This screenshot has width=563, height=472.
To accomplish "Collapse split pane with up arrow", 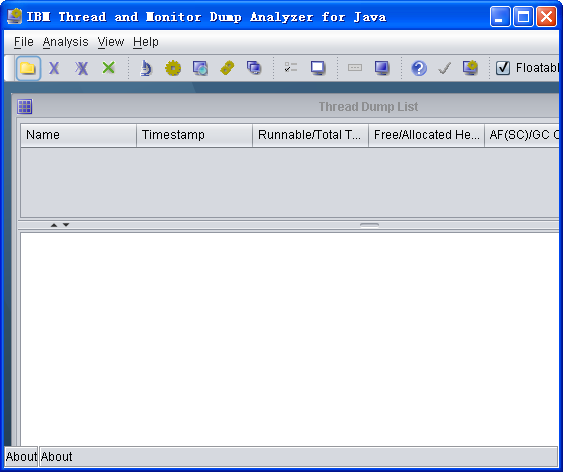I will click(54, 225).
